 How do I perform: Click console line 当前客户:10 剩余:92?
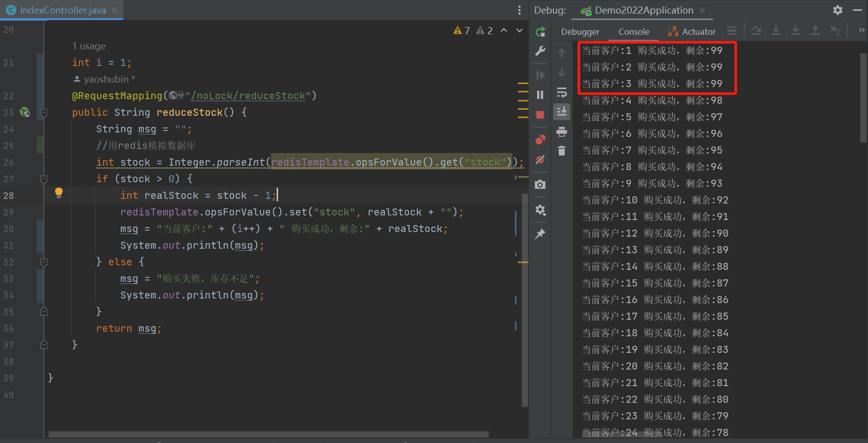[655, 200]
